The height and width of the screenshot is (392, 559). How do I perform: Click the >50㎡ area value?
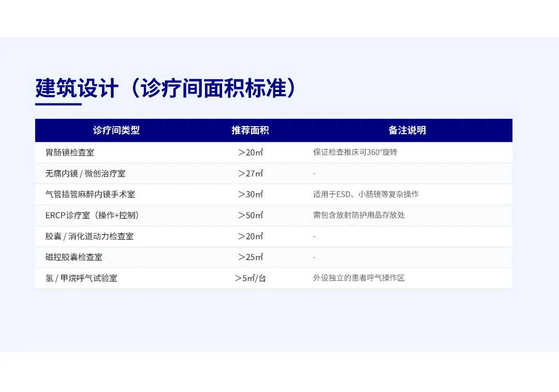click(x=251, y=216)
